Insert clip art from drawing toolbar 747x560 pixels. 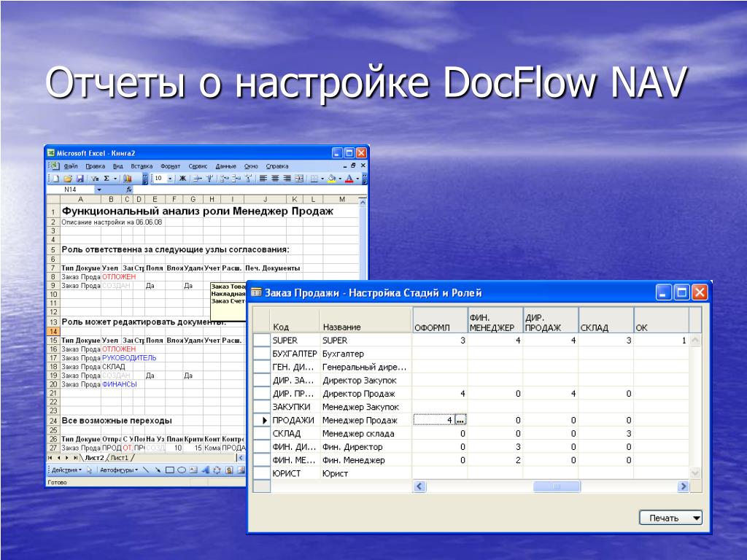click(x=229, y=470)
